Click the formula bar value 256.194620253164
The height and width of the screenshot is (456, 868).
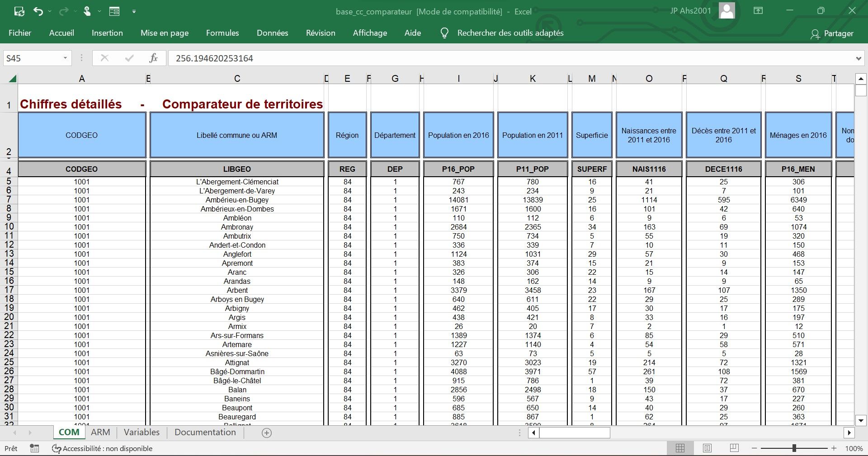214,58
